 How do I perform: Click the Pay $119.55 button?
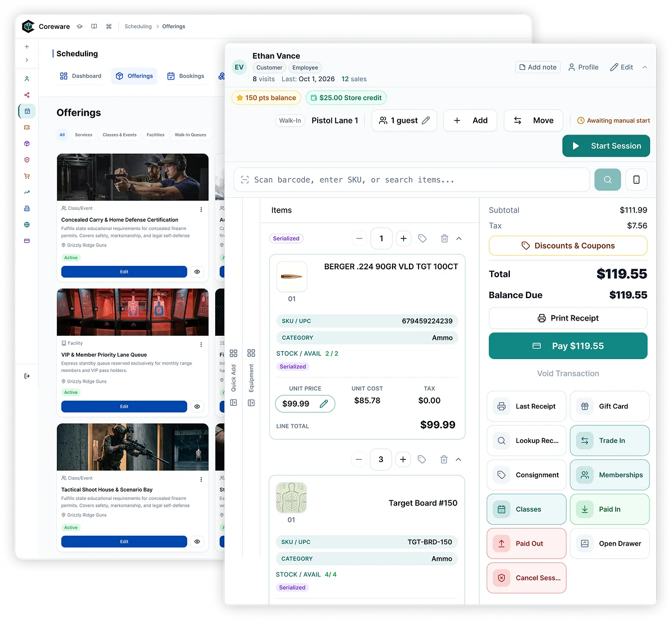click(568, 345)
